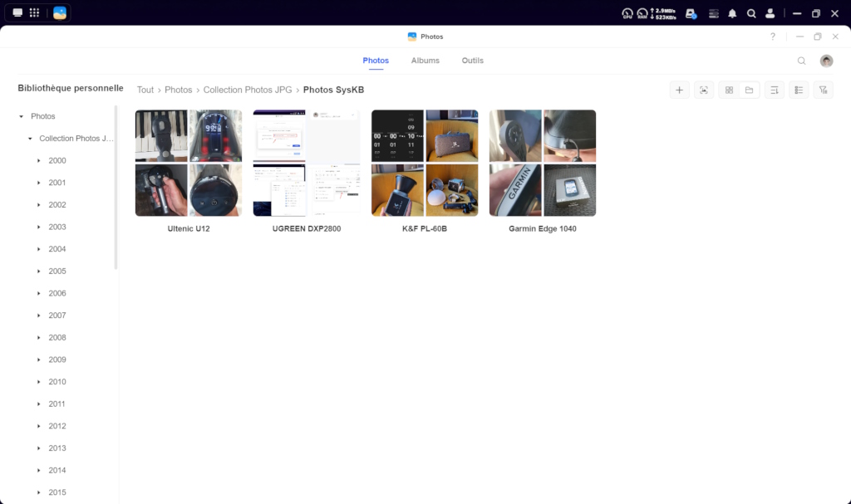
Task: Open the system user account menu
Action: coord(770,13)
